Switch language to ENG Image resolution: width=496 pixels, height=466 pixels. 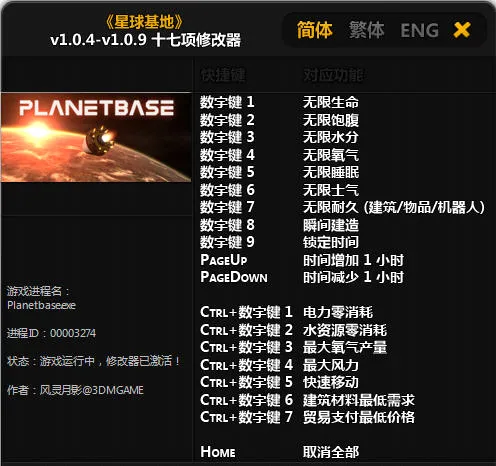pyautogui.click(x=419, y=30)
